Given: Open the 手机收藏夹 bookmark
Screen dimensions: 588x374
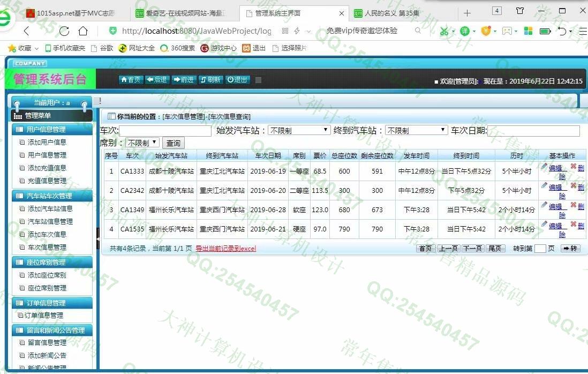Looking at the screenshot, I should (65, 48).
